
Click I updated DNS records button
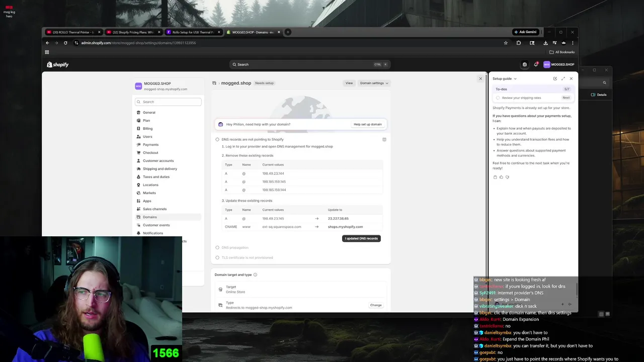coord(361,238)
